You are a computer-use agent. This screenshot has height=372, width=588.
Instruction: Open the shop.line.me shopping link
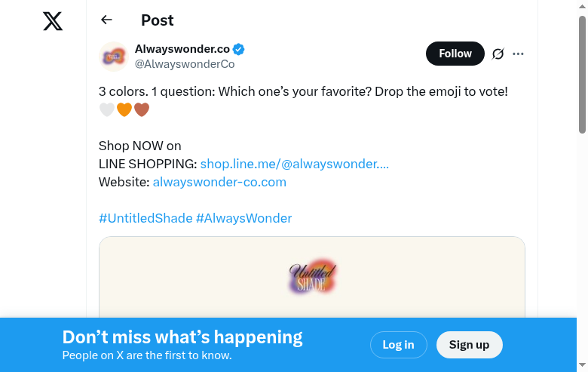pyautogui.click(x=294, y=164)
